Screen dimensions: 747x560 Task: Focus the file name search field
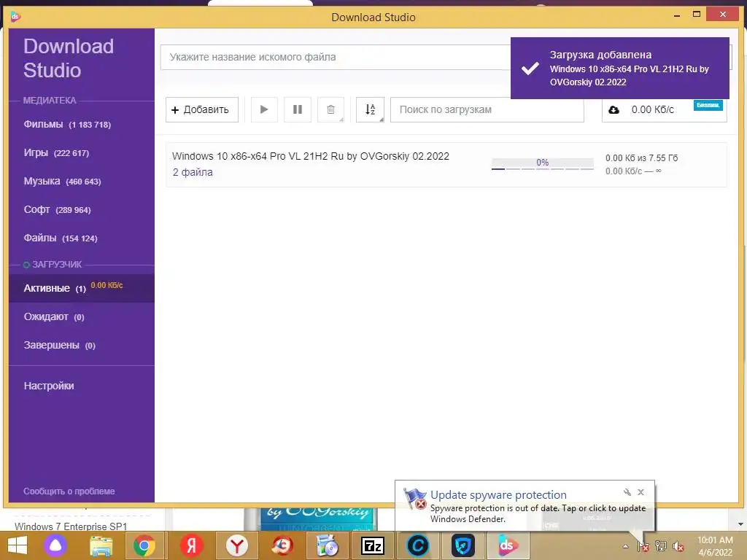point(336,57)
